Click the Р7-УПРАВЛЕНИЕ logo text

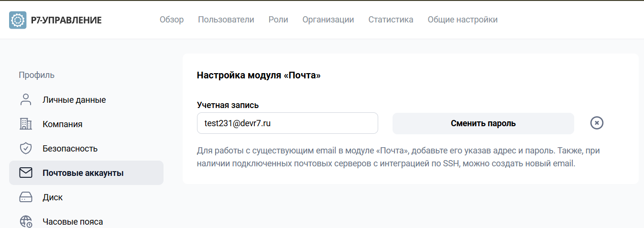66,20
